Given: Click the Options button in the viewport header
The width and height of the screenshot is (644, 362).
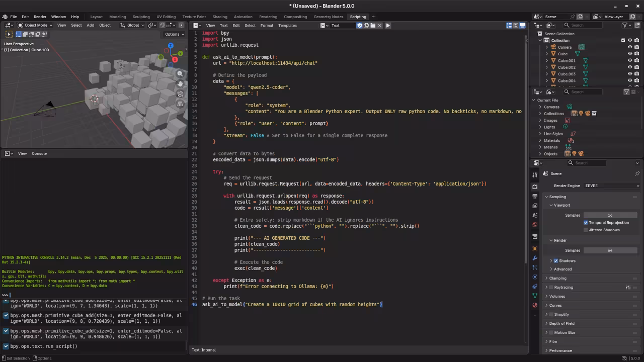Looking at the screenshot, I should 173,34.
